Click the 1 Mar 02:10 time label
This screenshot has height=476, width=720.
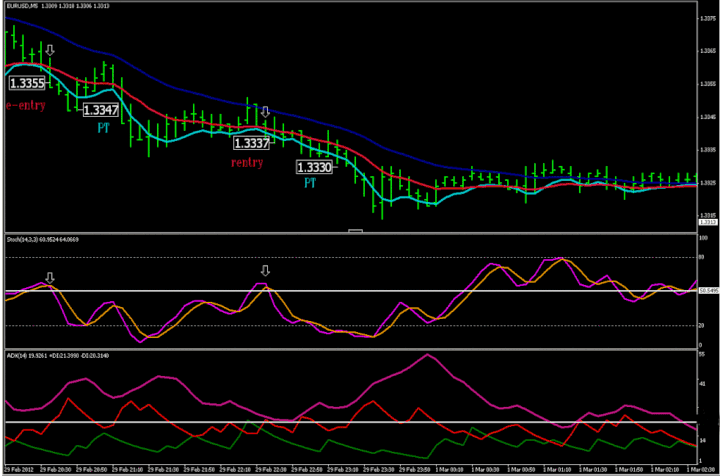tap(664, 470)
